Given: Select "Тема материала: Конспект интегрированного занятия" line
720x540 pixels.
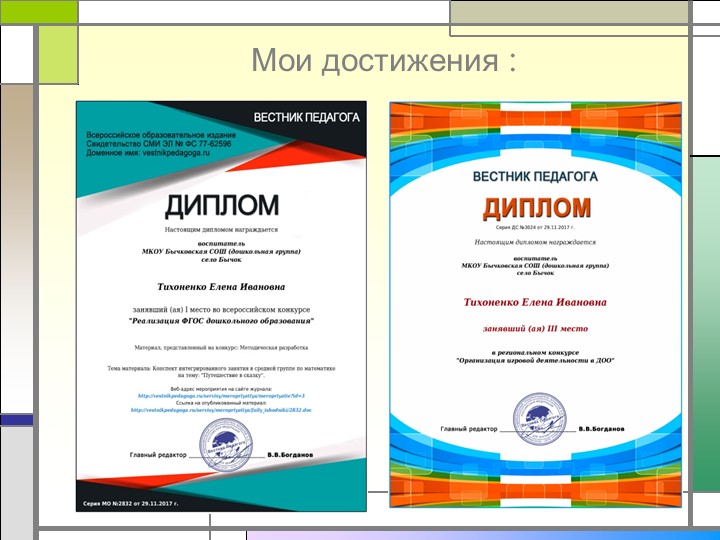Looking at the screenshot, I should pyautogui.click(x=221, y=368).
